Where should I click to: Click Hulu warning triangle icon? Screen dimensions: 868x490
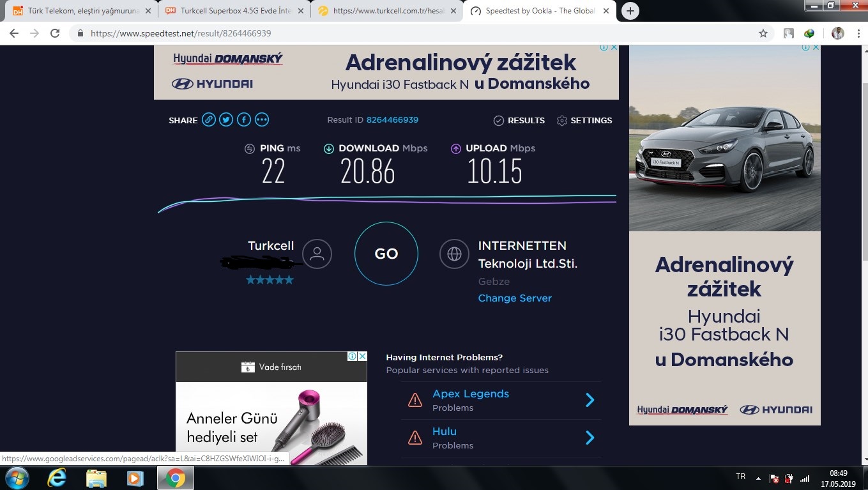click(415, 438)
